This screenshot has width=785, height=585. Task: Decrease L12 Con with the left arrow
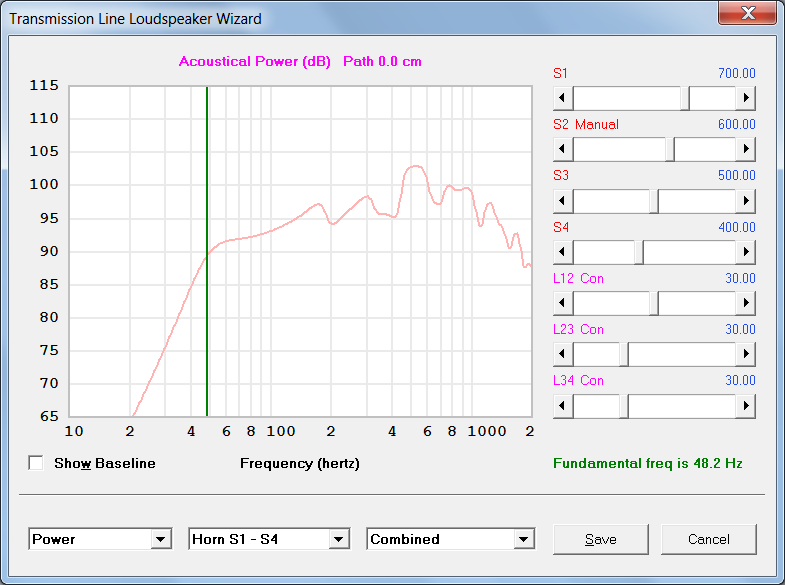point(563,303)
